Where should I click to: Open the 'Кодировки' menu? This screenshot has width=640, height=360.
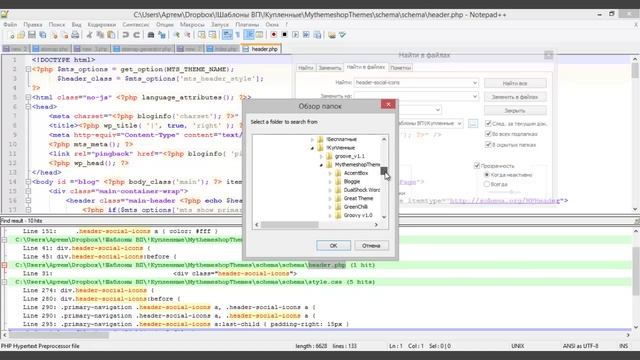102,24
